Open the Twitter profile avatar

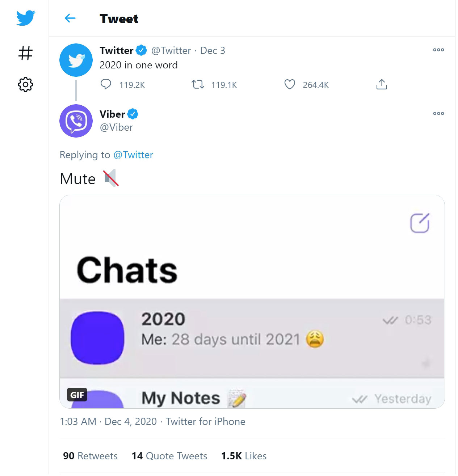click(x=76, y=60)
